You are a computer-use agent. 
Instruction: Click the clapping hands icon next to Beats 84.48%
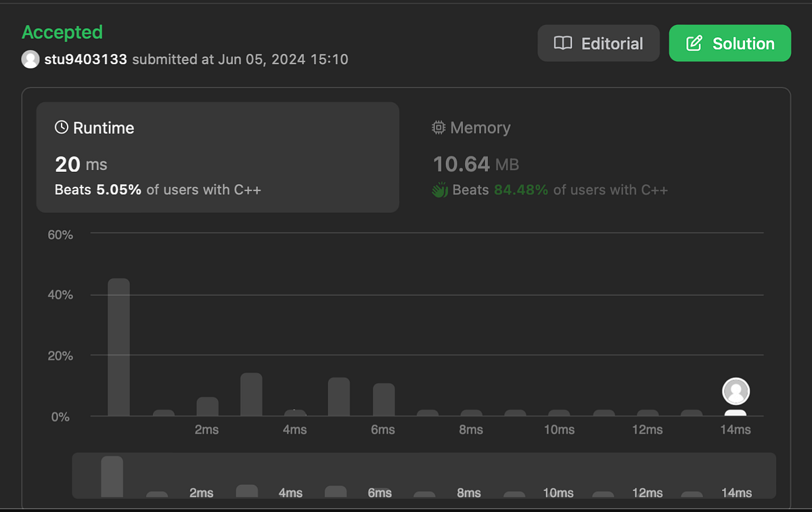coord(440,190)
